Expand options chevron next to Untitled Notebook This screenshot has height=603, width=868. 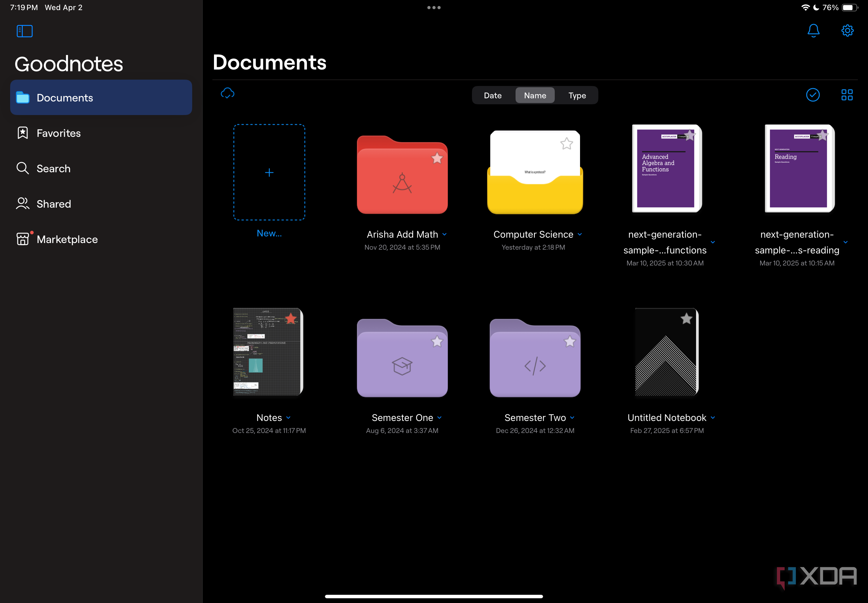point(713,418)
